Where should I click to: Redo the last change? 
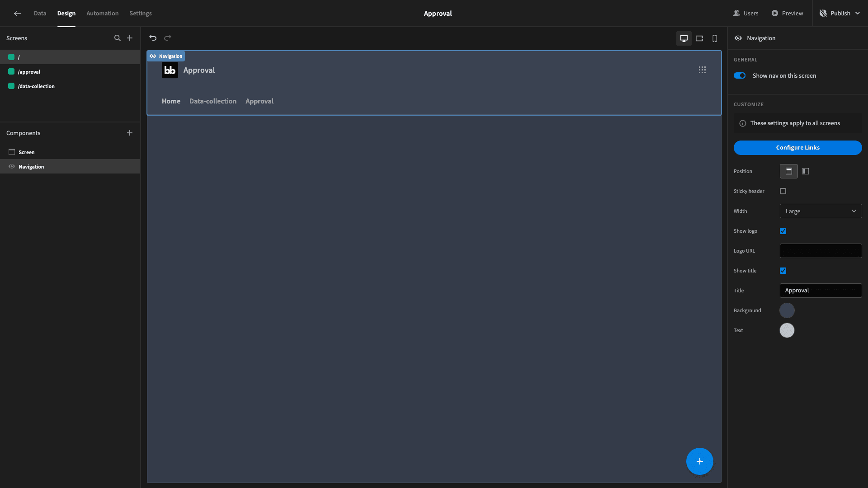168,38
